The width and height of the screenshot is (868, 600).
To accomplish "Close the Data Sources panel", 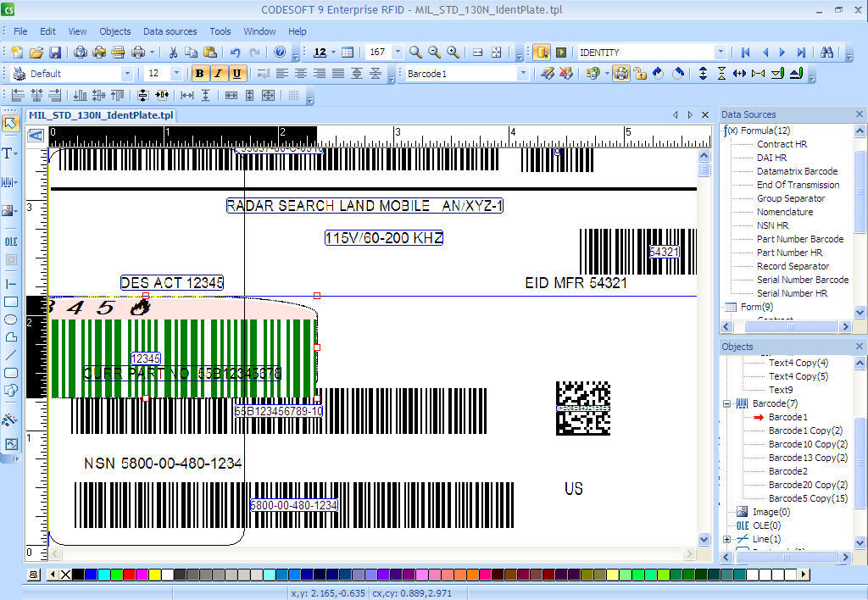I will click(x=860, y=114).
